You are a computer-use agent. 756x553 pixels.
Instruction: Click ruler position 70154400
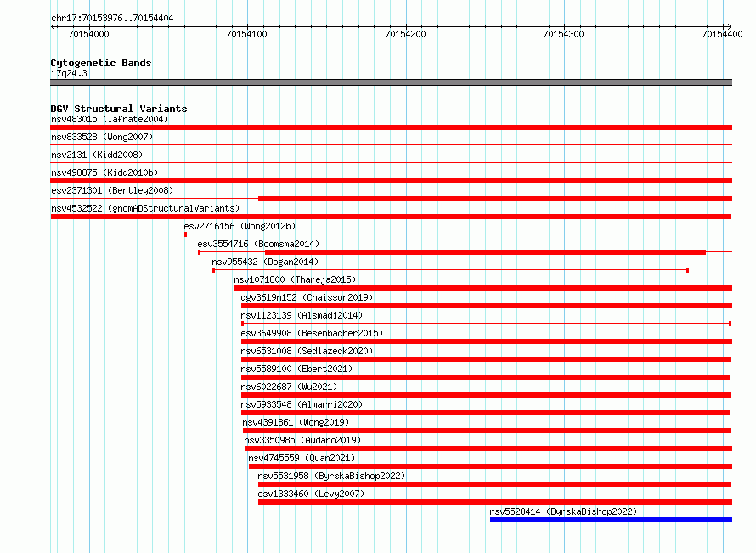point(722,34)
